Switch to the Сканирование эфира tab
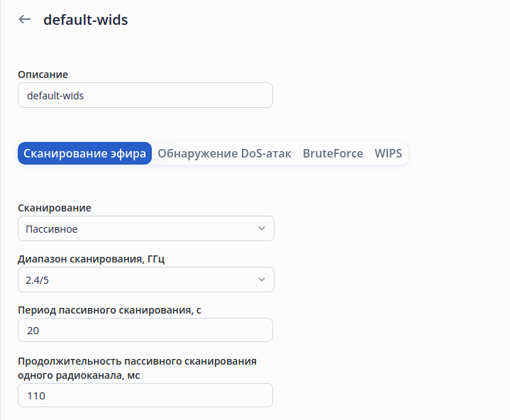This screenshot has height=420, width=510. pyautogui.click(x=84, y=153)
